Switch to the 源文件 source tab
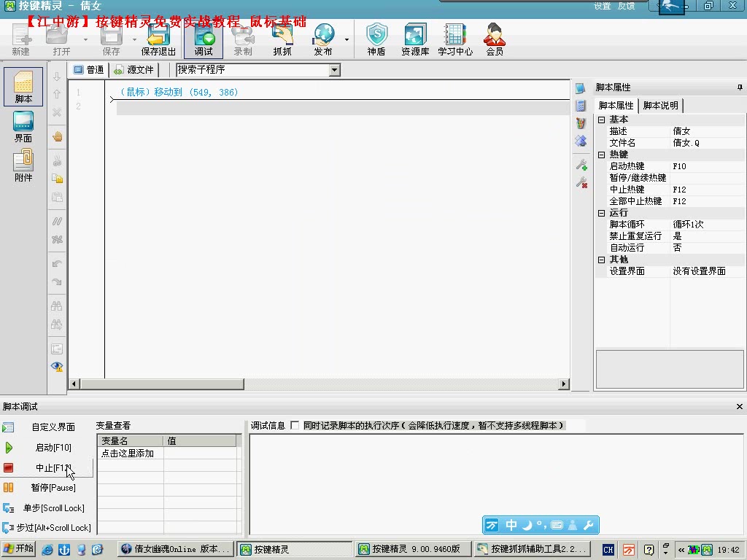This screenshot has width=747, height=560. 133,69
